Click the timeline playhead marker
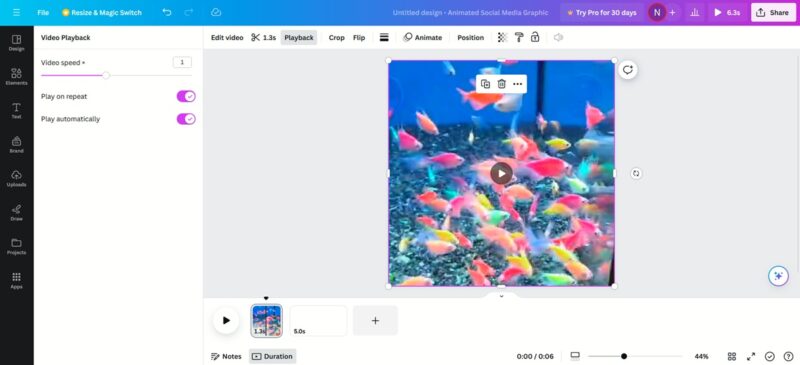Image resolution: width=800 pixels, height=365 pixels. click(x=266, y=298)
